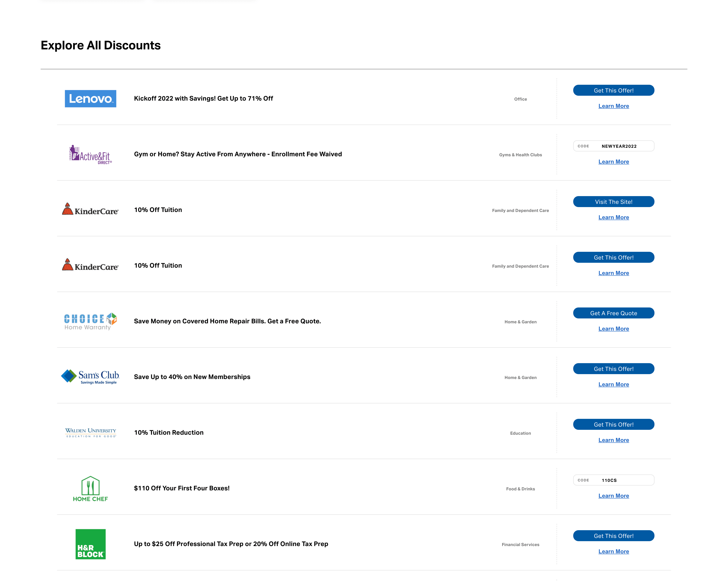728x581 pixels.
Task: Click Get This Offer for Walden University
Action: (613, 424)
